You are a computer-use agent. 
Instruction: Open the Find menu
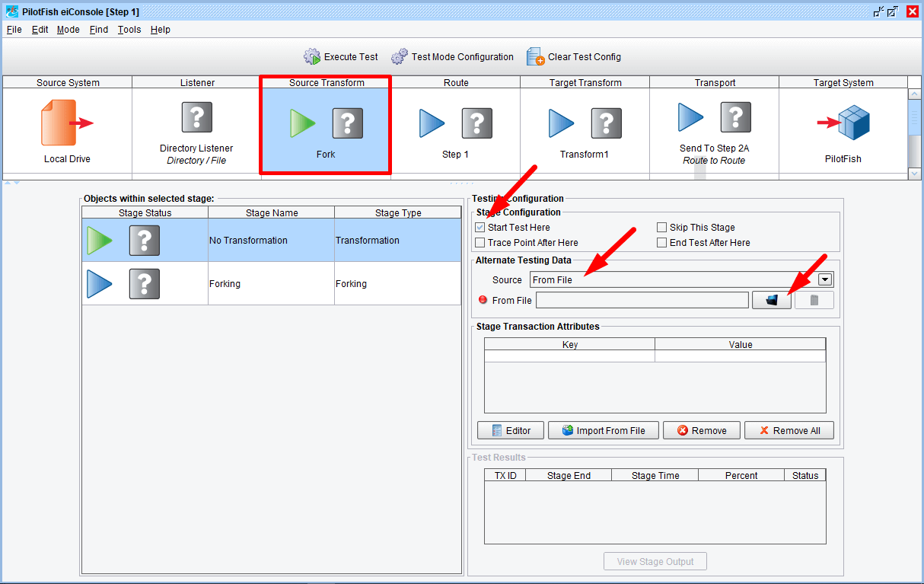(99, 30)
